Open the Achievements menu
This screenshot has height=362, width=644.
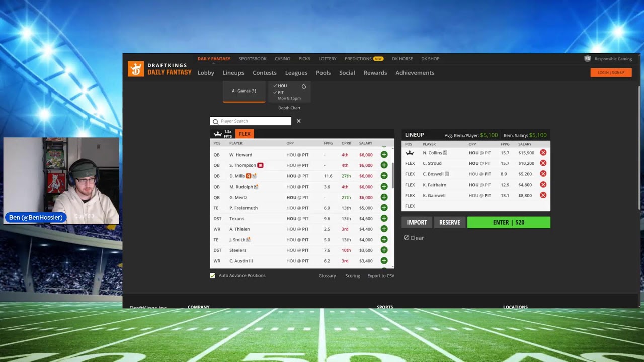(x=415, y=73)
